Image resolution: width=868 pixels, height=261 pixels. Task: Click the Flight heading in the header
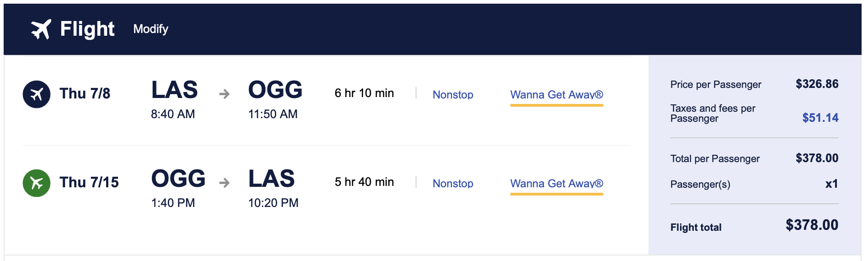pyautogui.click(x=87, y=29)
